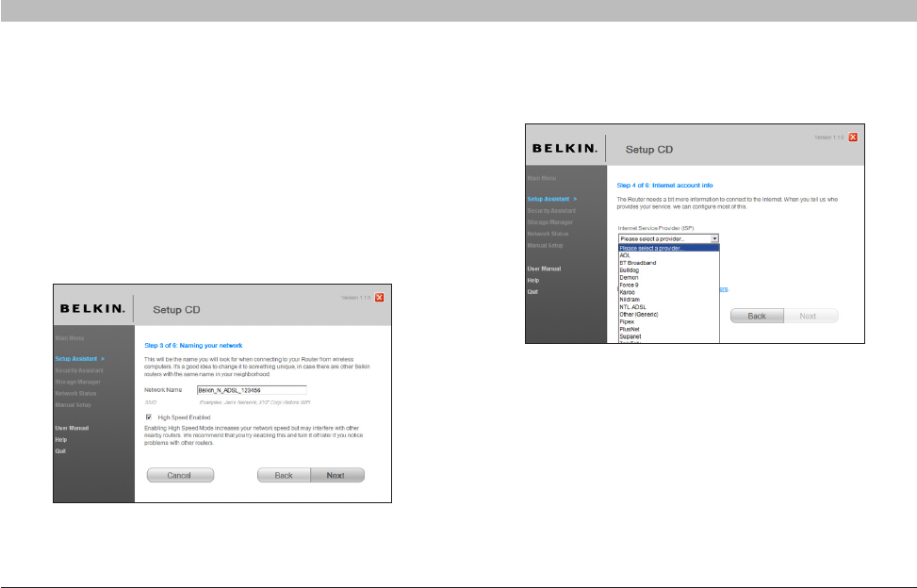
Task: Click the 'Step 4 of 6: Internet account info' heading
Action: click(x=665, y=186)
